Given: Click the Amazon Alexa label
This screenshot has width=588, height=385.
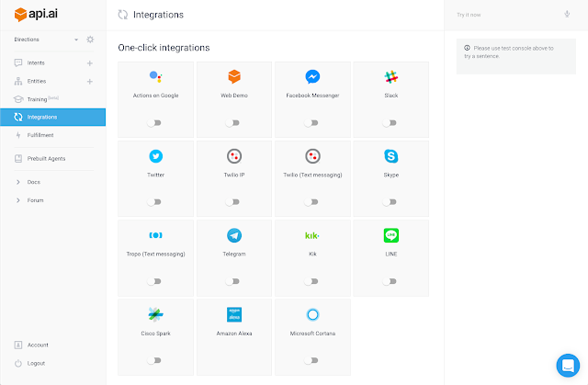Looking at the screenshot, I should coord(234,334).
